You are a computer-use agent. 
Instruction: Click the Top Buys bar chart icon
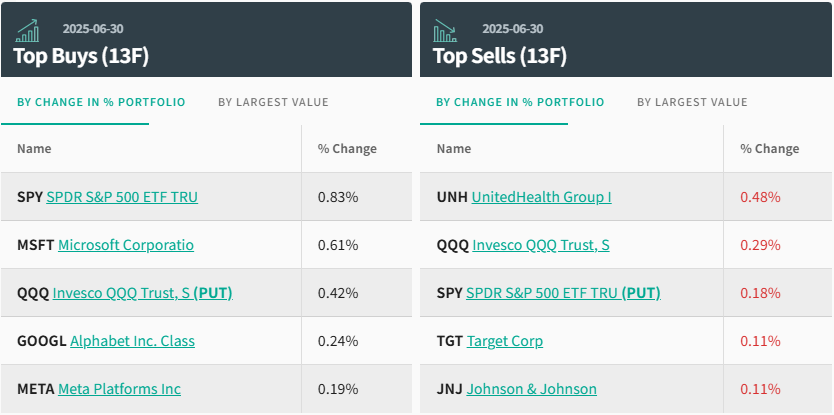(28, 30)
